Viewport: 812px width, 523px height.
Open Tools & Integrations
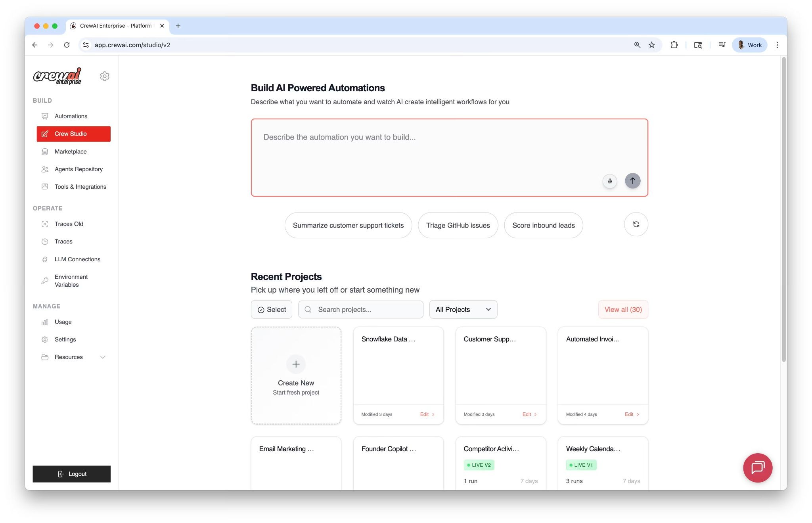[74, 187]
